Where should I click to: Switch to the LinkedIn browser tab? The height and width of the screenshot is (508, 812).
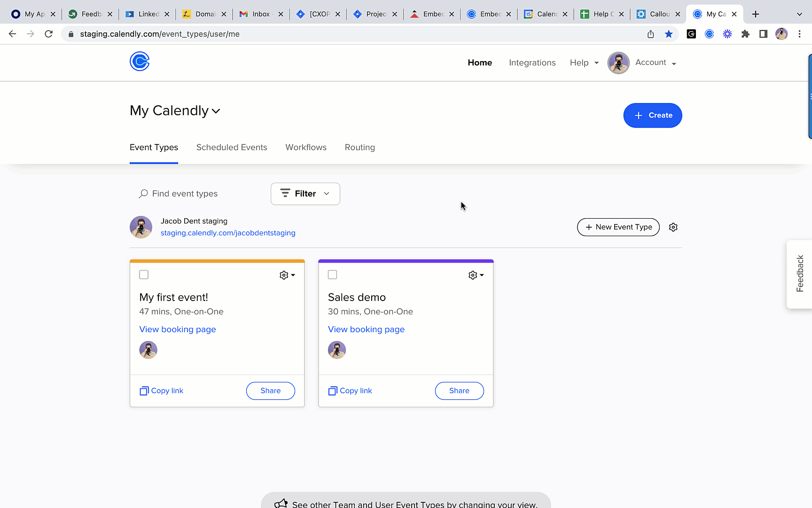[x=148, y=14]
